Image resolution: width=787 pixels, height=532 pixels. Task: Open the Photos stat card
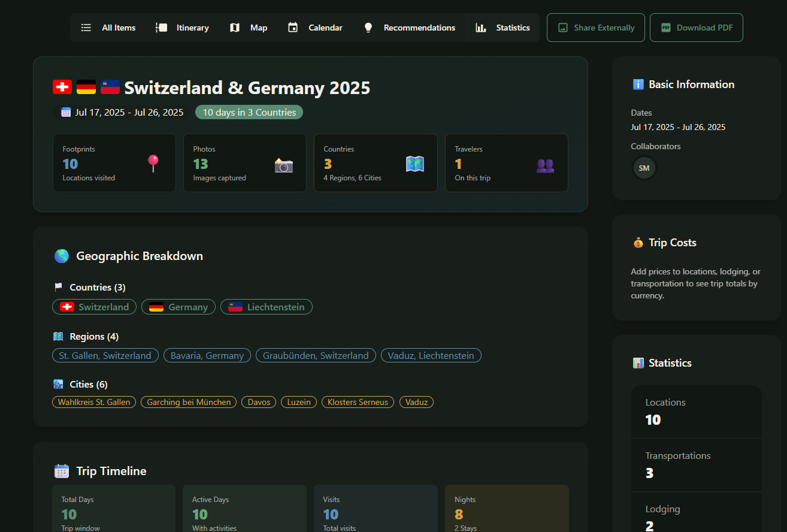(x=245, y=163)
